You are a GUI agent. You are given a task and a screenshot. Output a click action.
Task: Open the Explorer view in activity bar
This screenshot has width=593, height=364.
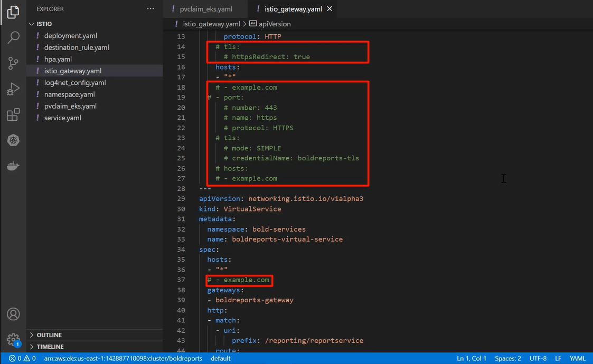click(13, 12)
